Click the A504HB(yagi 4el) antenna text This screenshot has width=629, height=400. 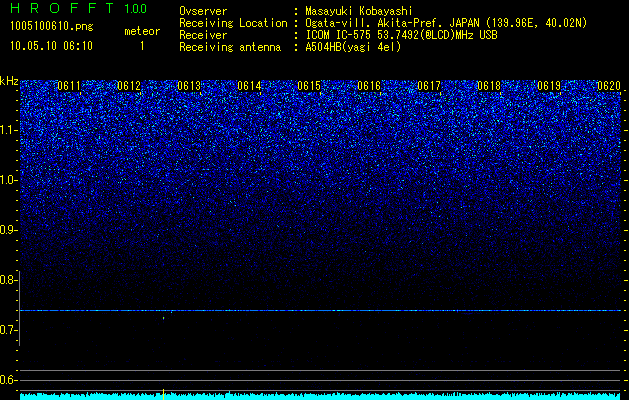coord(353,47)
